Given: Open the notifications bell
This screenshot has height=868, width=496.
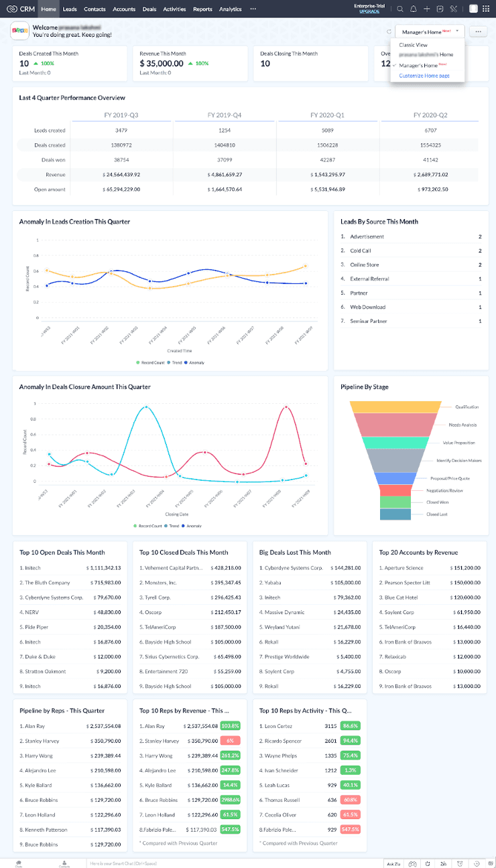Looking at the screenshot, I should pos(414,9).
